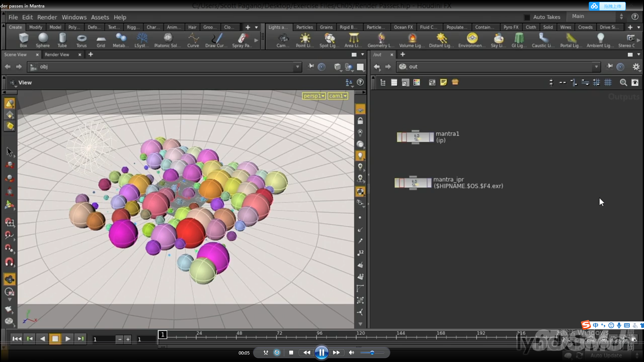Toggle the select tool in viewport toolbar
The height and width of the screenshot is (362, 644).
(x=10, y=152)
